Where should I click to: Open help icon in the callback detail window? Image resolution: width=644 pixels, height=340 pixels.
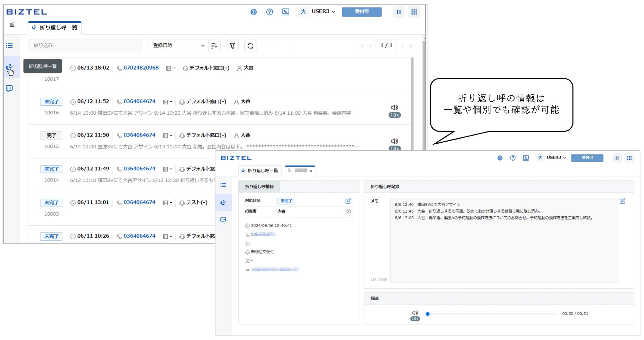tap(513, 158)
